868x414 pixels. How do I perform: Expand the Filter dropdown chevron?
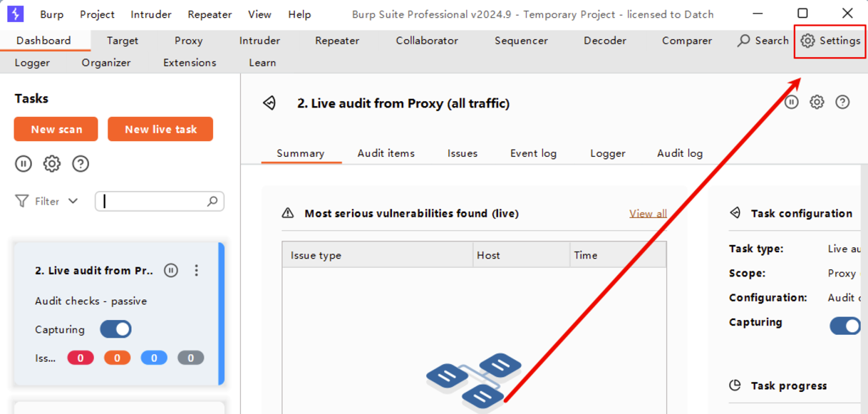(73, 201)
